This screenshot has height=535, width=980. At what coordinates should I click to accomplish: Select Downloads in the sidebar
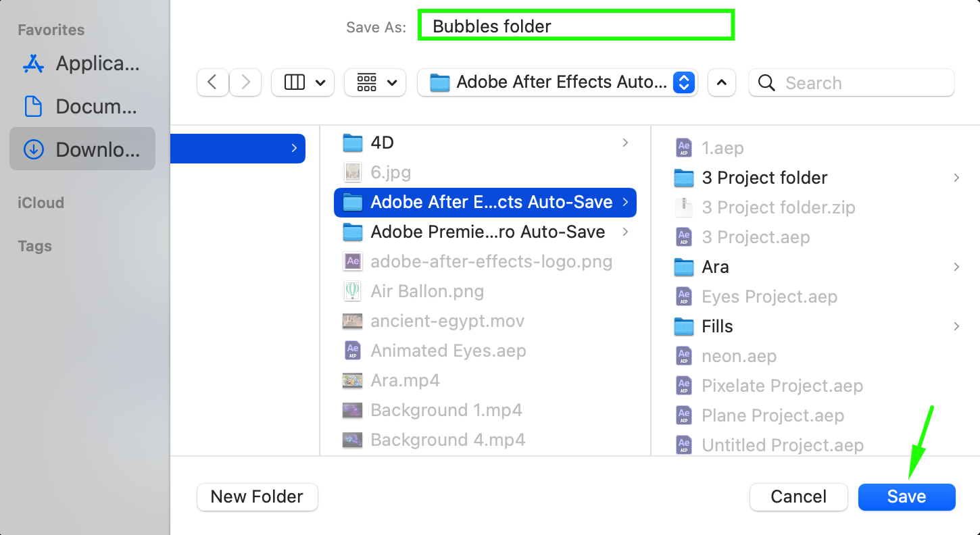[82, 149]
